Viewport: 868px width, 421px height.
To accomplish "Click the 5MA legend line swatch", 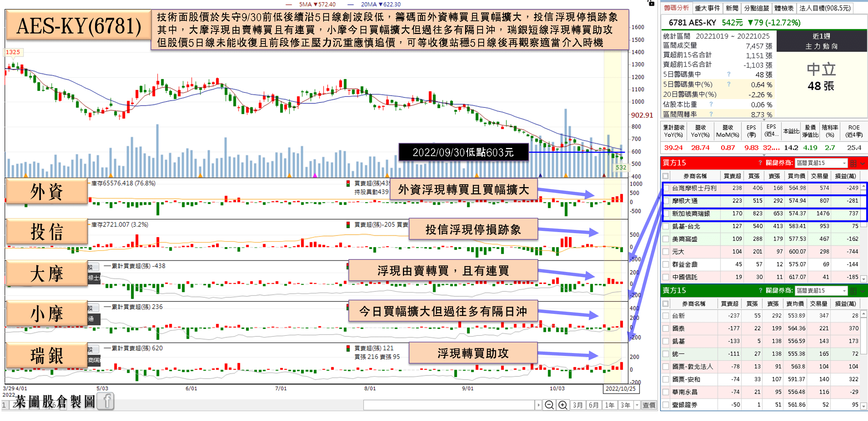I will 289,4.
